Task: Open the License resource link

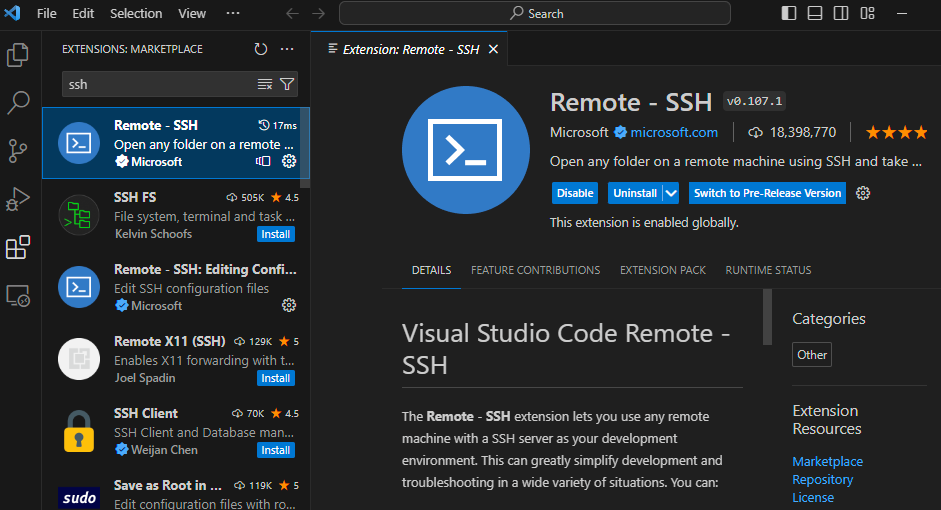Action: (x=813, y=497)
